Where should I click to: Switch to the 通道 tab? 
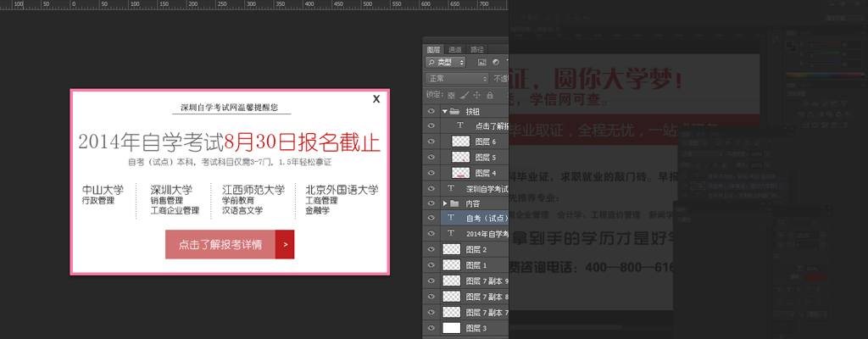coord(455,49)
